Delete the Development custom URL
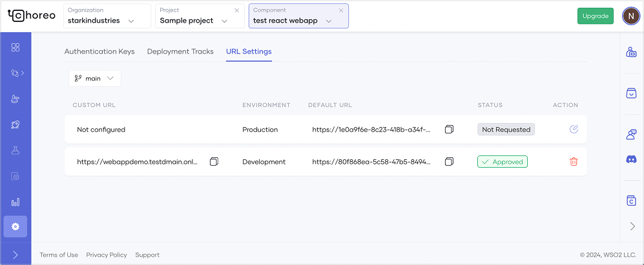The width and height of the screenshot is (644, 265). pyautogui.click(x=574, y=162)
